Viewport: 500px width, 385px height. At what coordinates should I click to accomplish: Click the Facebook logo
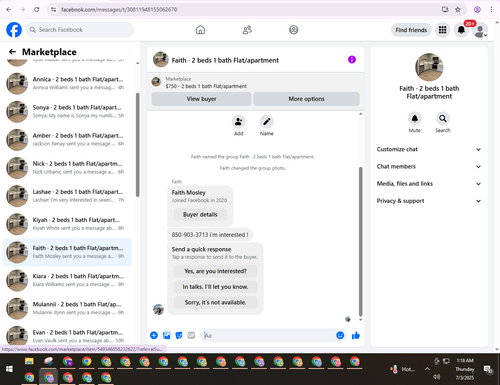14,30
